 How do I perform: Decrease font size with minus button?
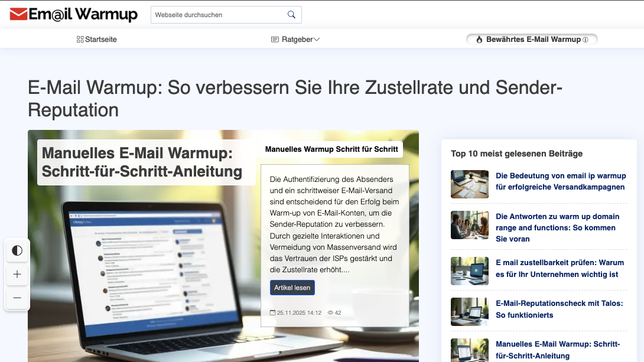point(17,298)
